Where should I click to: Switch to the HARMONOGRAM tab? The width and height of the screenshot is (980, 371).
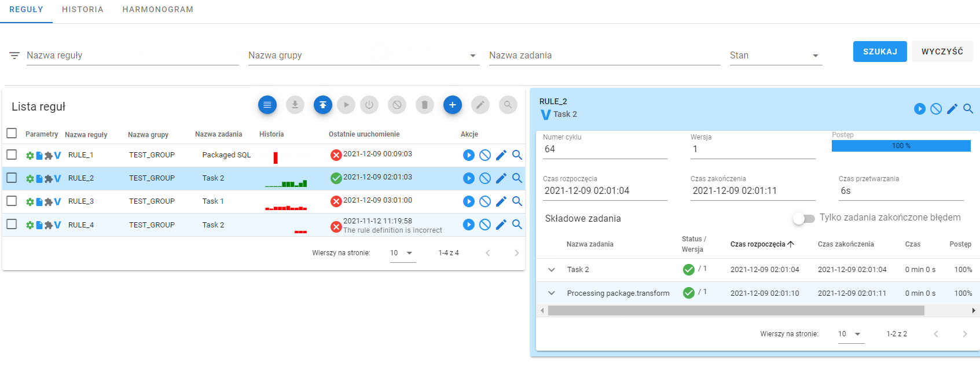158,10
